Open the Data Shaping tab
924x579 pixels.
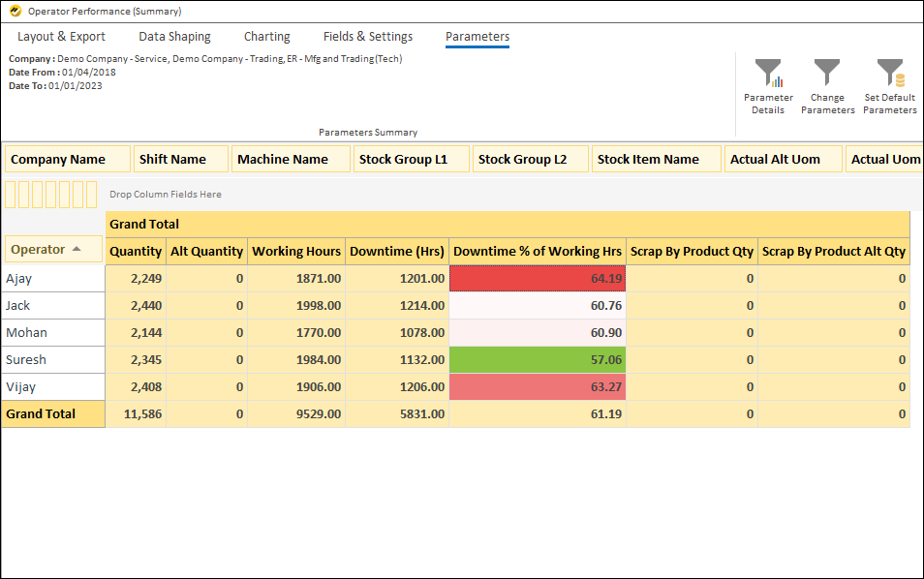pyautogui.click(x=174, y=37)
